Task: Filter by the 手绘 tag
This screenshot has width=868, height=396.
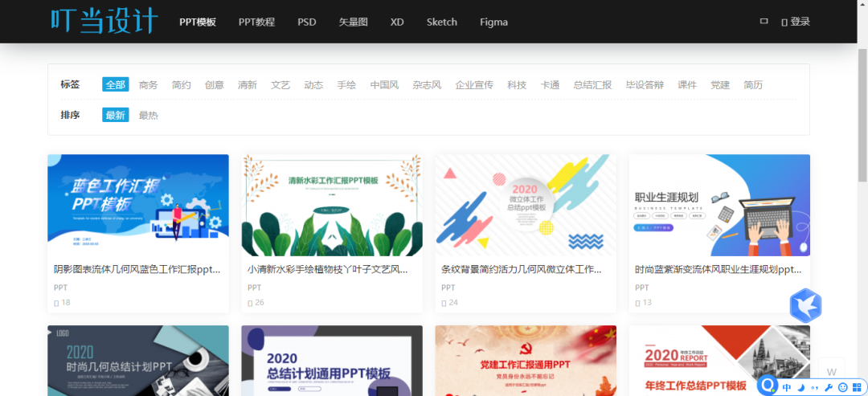Action: (346, 84)
